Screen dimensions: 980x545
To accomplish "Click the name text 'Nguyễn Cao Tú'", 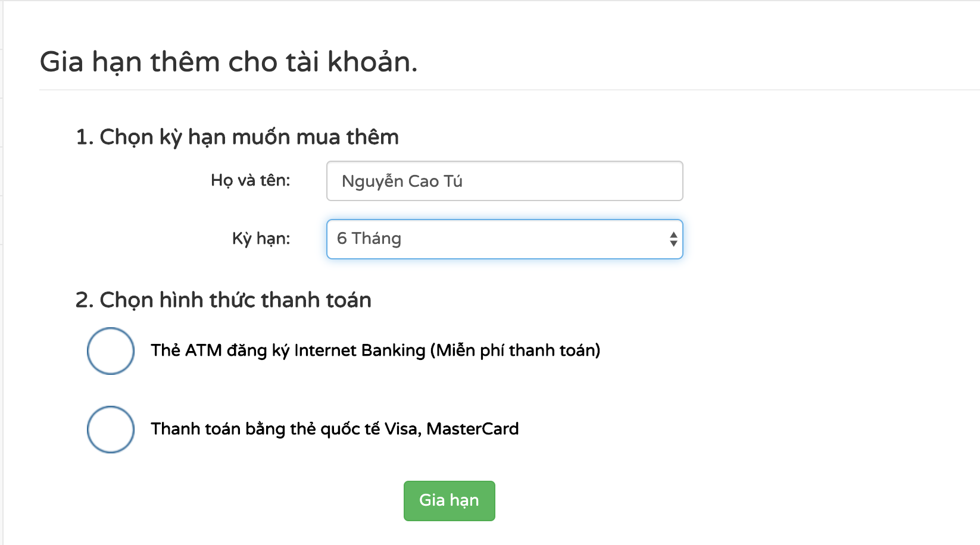I will [x=402, y=181].
